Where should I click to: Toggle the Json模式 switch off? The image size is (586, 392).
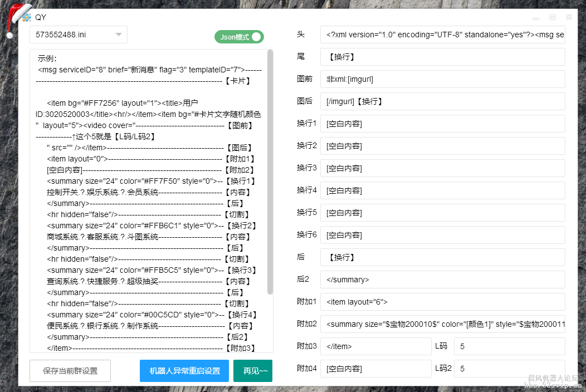(239, 36)
